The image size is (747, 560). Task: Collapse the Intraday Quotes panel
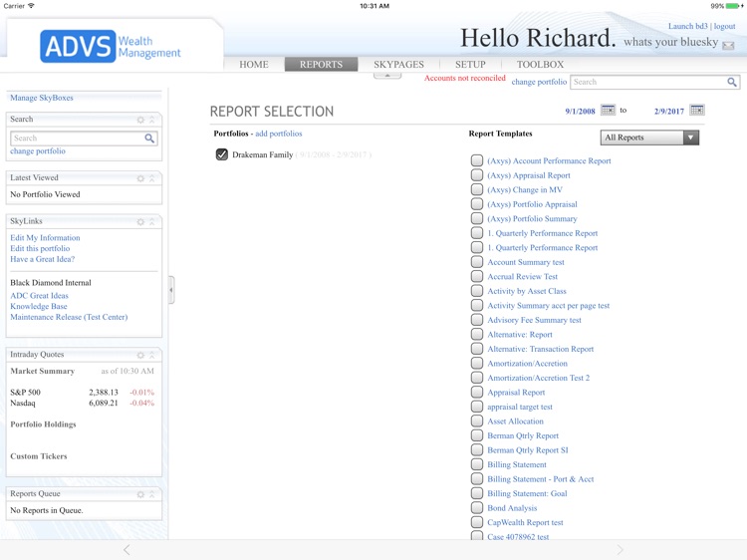point(152,355)
